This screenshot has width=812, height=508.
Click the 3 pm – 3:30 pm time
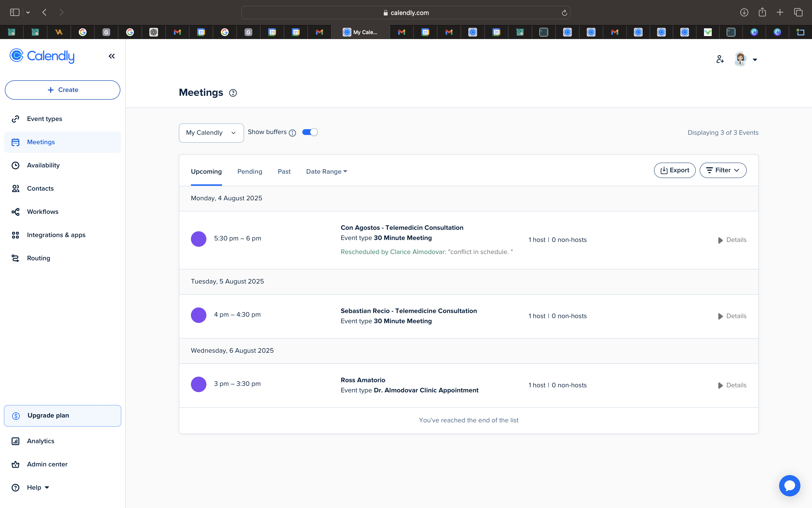[x=237, y=384]
